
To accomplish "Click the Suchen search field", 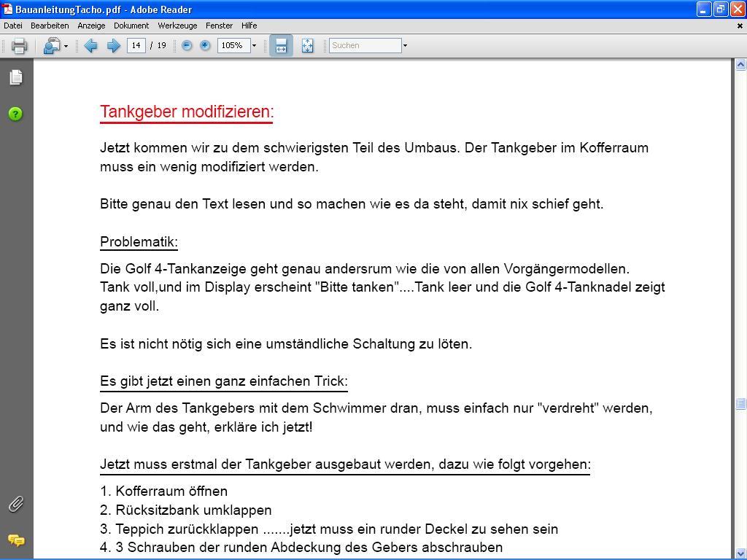I will (x=365, y=45).
